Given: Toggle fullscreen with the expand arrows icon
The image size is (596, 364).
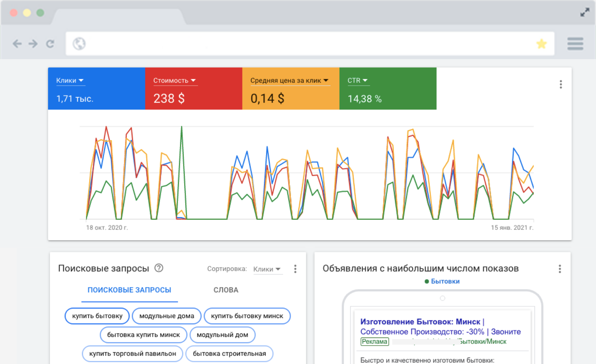Looking at the screenshot, I should coord(585,13).
